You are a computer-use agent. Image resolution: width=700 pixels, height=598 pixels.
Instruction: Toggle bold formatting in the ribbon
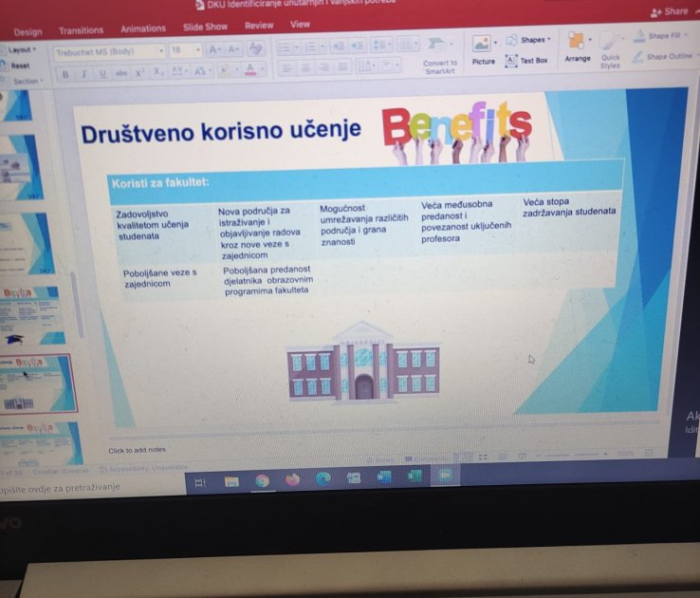tap(65, 74)
